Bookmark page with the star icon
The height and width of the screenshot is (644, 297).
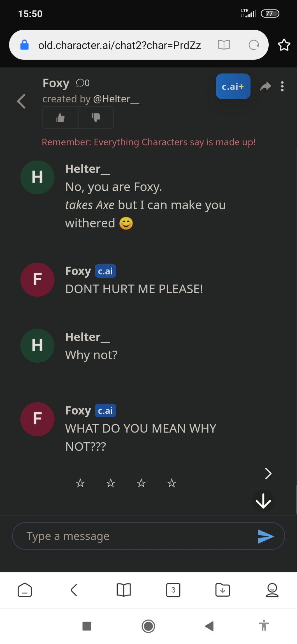tap(284, 45)
